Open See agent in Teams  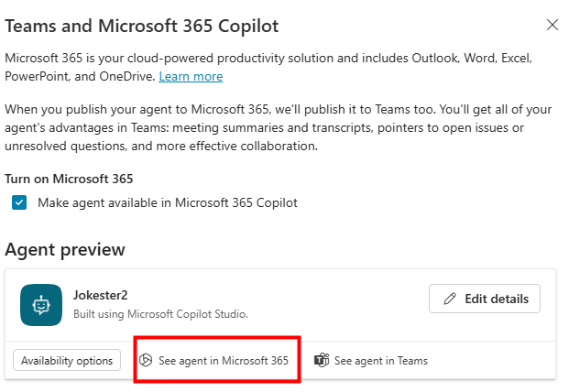[380, 361]
